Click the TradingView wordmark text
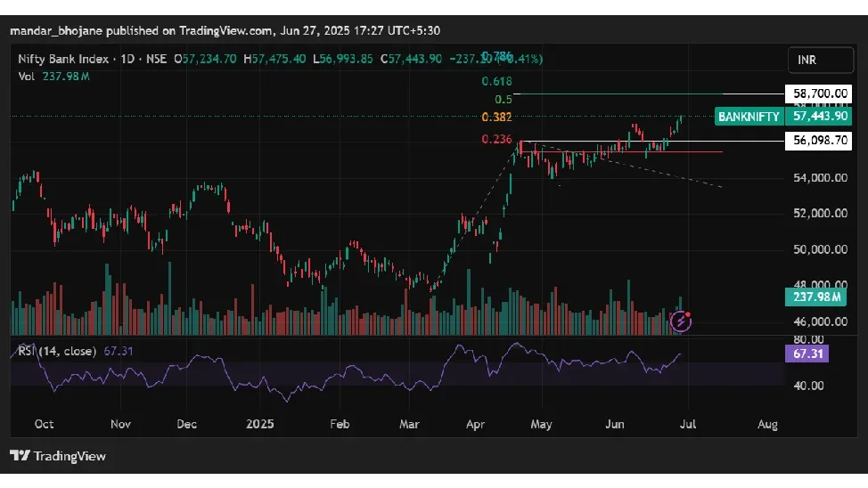This screenshot has height=488, width=868. (x=70, y=456)
